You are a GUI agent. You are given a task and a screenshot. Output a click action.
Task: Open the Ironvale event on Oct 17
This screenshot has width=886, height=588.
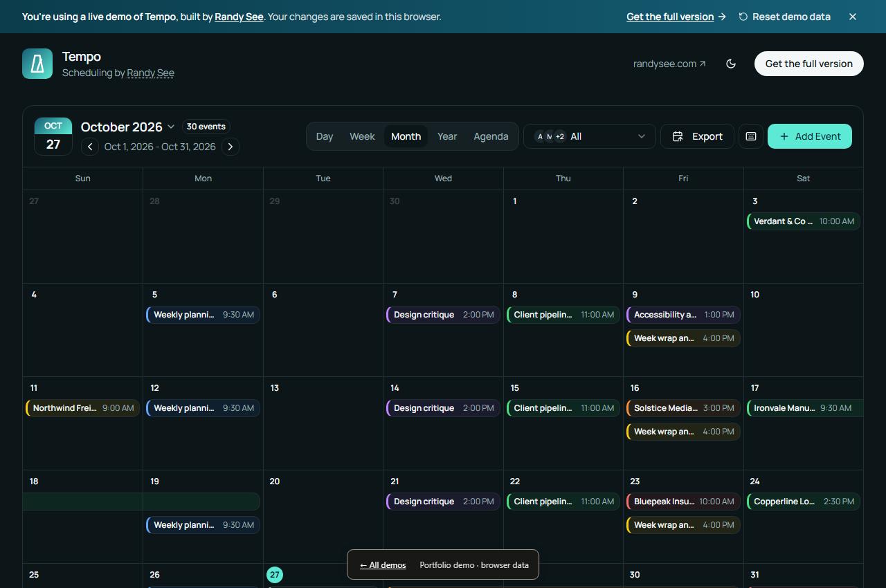coord(805,408)
